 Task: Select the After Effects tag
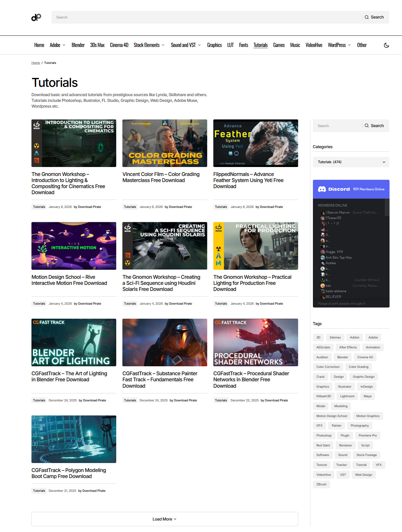click(348, 347)
